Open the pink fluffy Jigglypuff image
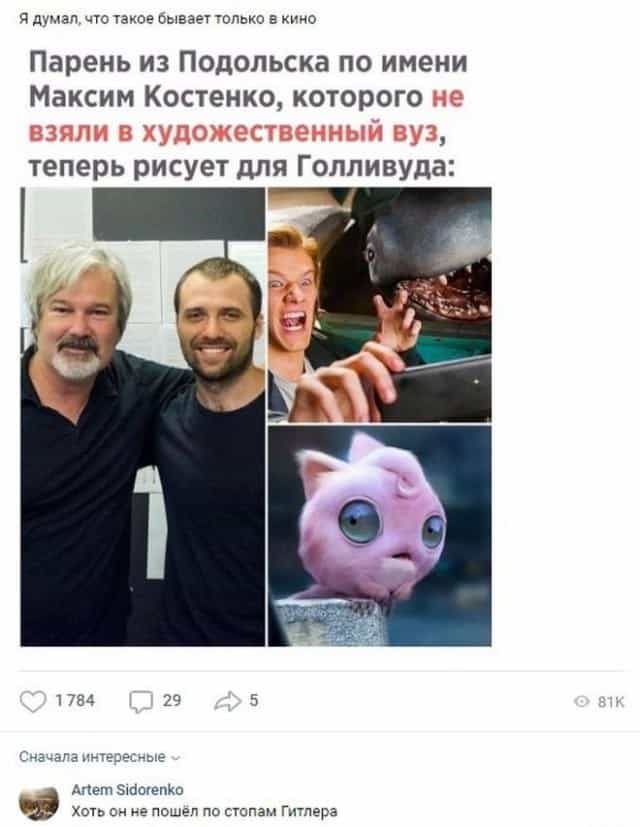This screenshot has height=827, width=640. click(380, 536)
